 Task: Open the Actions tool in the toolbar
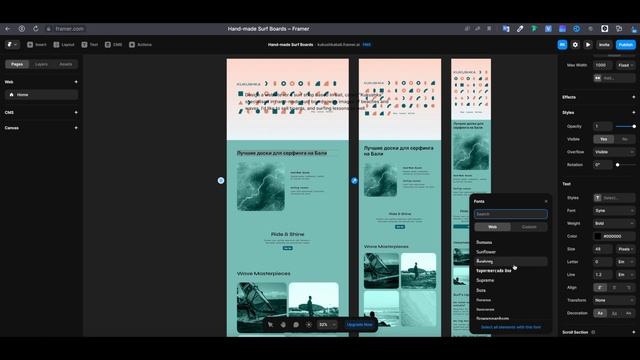(x=140, y=44)
